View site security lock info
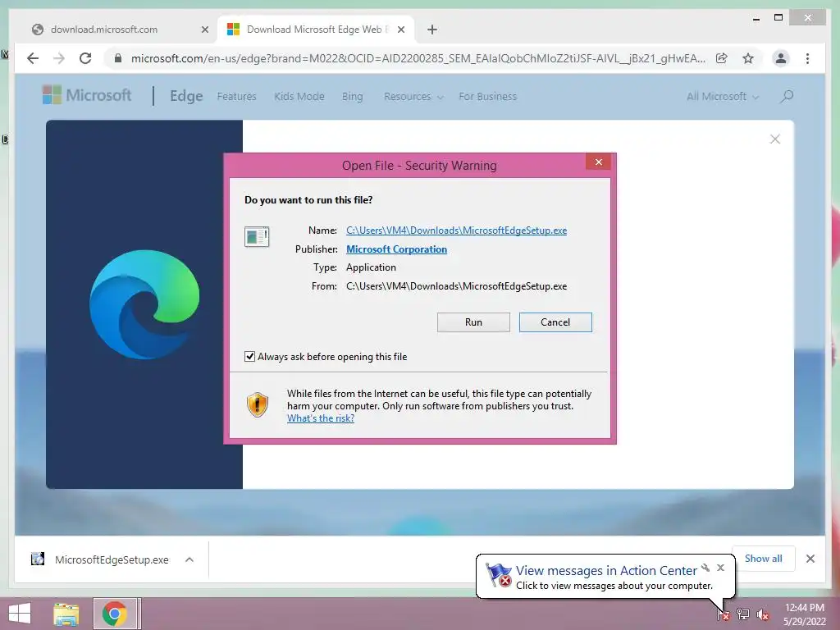Screen dimensions: 840x630 click(118, 58)
